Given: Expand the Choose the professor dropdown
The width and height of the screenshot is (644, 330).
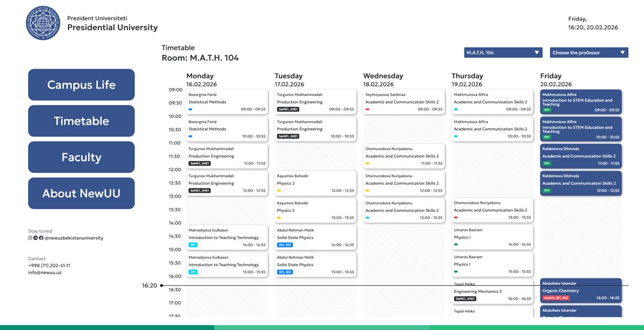Looking at the screenshot, I should click(x=589, y=52).
